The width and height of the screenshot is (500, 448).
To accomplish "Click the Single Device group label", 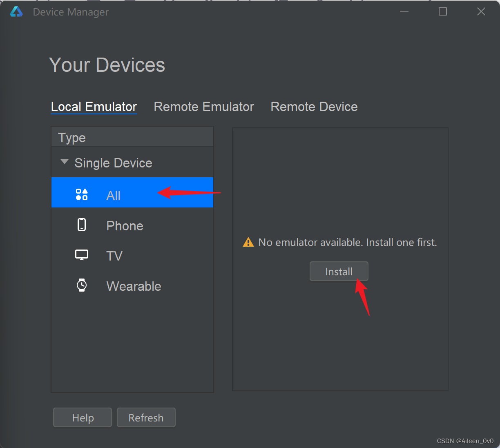I will click(x=113, y=163).
